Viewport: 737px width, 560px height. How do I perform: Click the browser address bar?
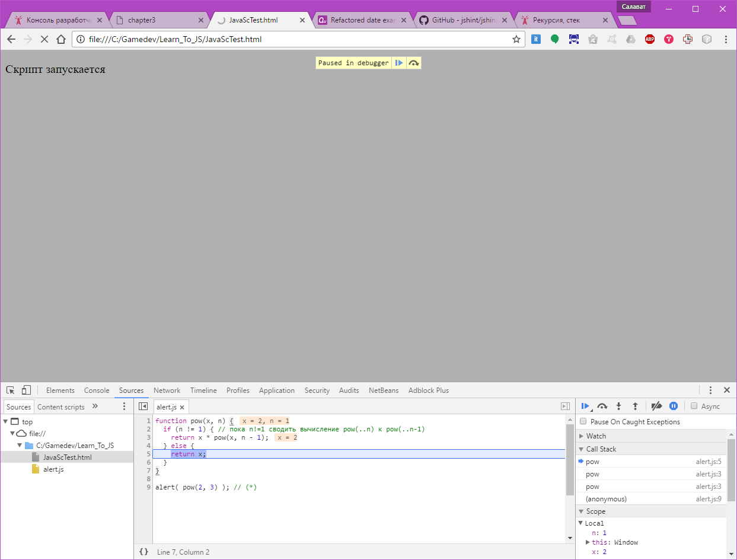click(296, 40)
